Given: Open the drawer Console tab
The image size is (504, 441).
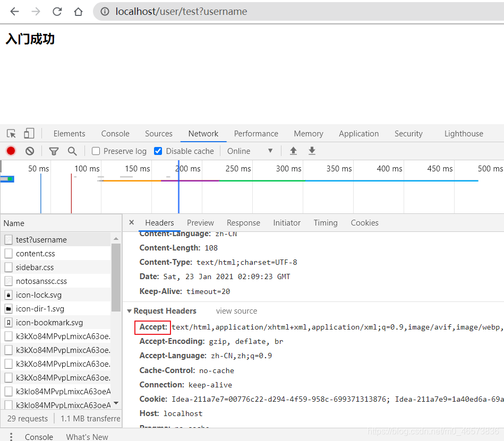Looking at the screenshot, I should [39, 437].
